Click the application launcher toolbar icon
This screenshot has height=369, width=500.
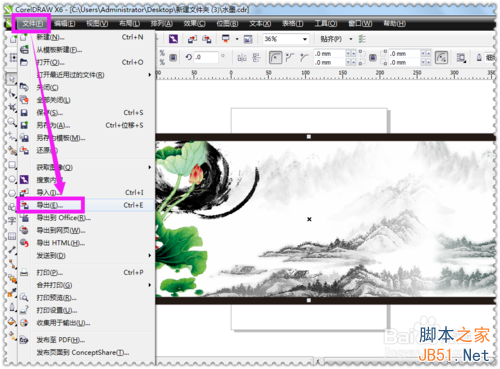(226, 39)
